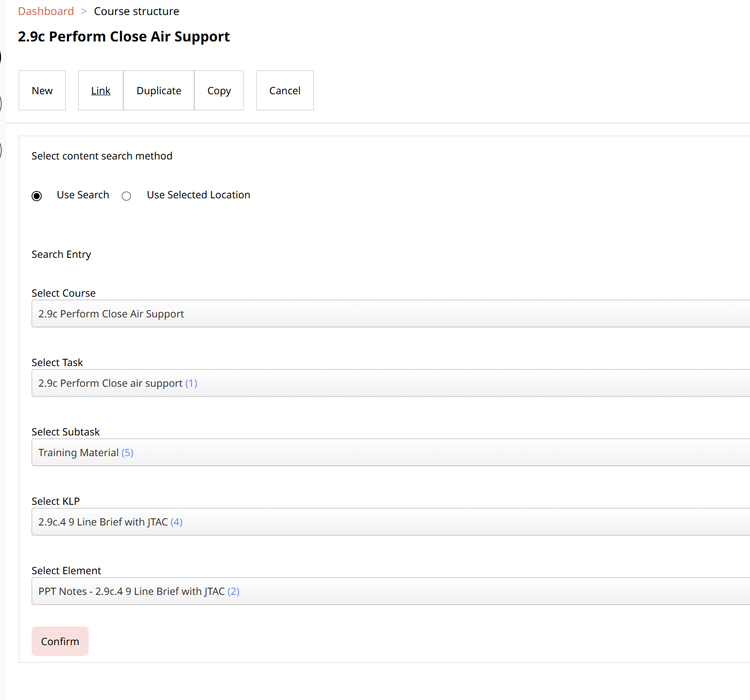The height and width of the screenshot is (700, 750).
Task: Click the Course structure breadcrumb item
Action: tap(136, 11)
